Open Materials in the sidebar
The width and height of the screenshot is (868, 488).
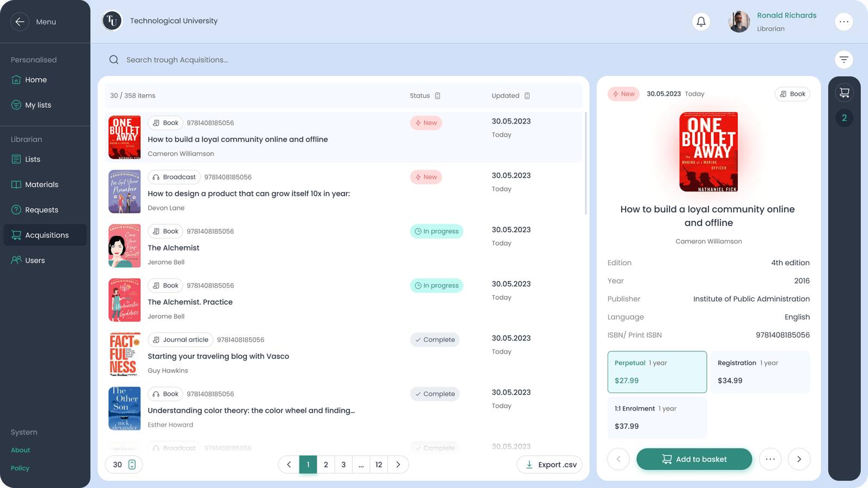click(x=42, y=185)
